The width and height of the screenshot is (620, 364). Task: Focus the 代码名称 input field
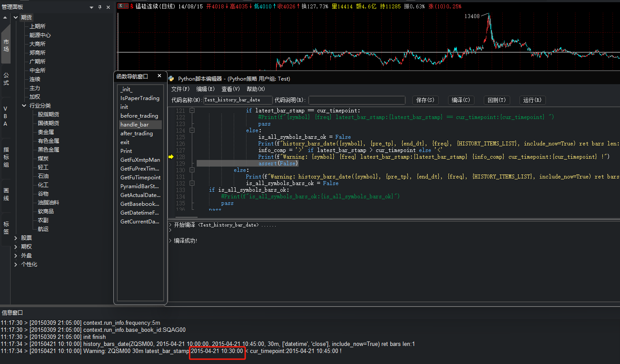[238, 100]
